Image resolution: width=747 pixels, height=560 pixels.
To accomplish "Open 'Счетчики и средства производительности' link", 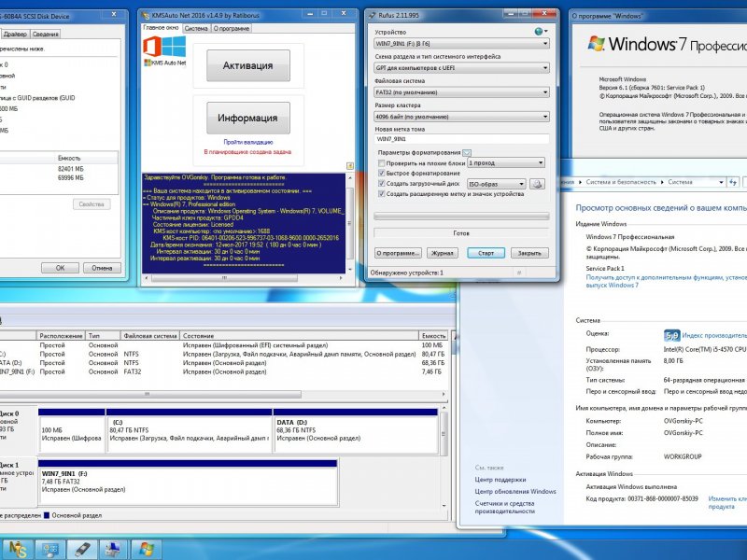I will point(504,507).
